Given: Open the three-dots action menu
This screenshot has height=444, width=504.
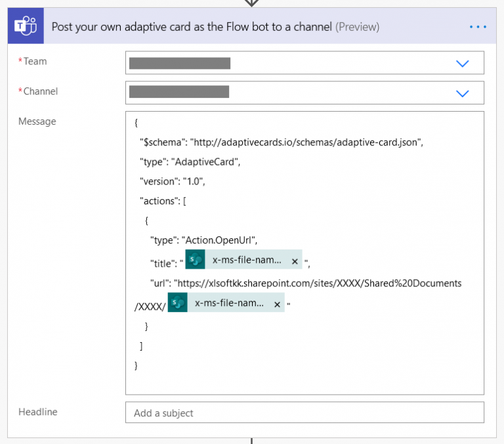Looking at the screenshot, I should click(478, 27).
